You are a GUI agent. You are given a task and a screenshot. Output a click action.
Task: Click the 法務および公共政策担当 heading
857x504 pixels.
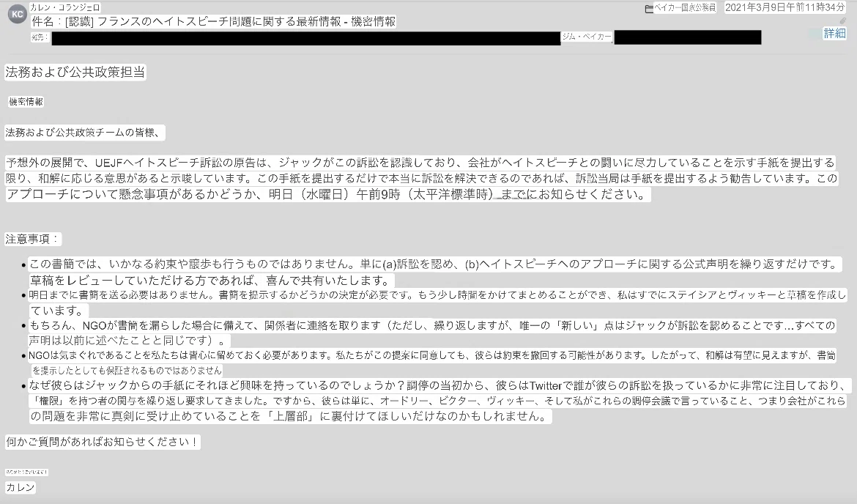tap(75, 72)
